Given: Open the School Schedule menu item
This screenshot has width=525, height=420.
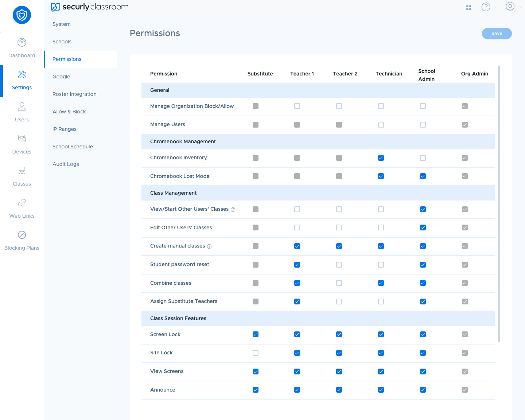Looking at the screenshot, I should [x=80, y=147].
